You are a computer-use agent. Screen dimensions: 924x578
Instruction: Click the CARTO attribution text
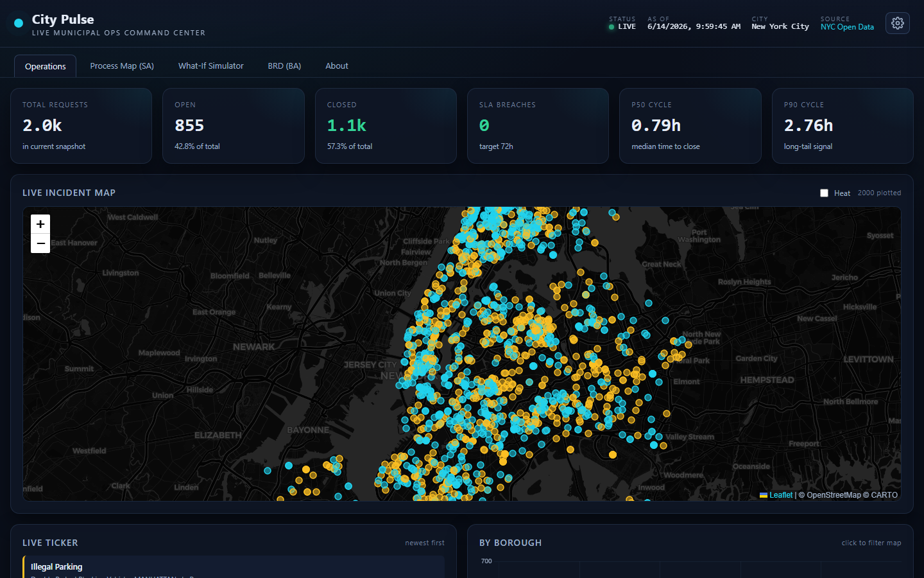(884, 495)
